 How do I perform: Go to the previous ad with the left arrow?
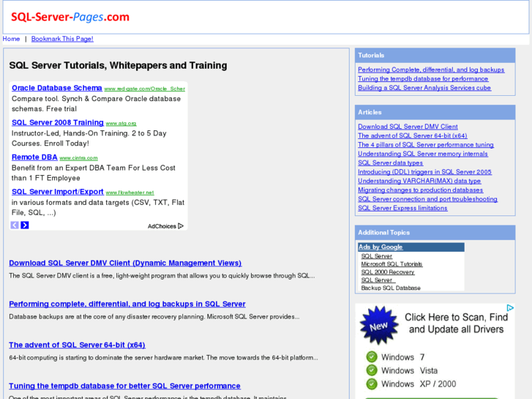pyautogui.click(x=15, y=225)
